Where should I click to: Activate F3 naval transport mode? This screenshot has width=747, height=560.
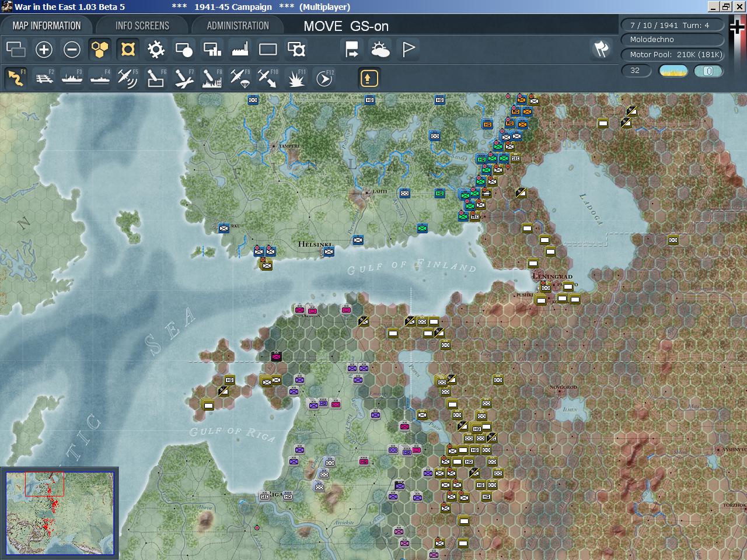tap(72, 78)
